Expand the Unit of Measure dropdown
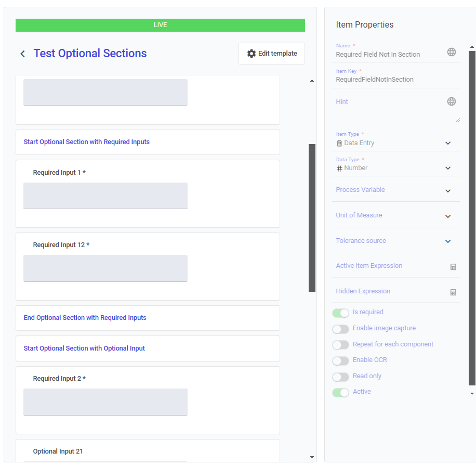This screenshot has width=476, height=465. click(x=447, y=216)
